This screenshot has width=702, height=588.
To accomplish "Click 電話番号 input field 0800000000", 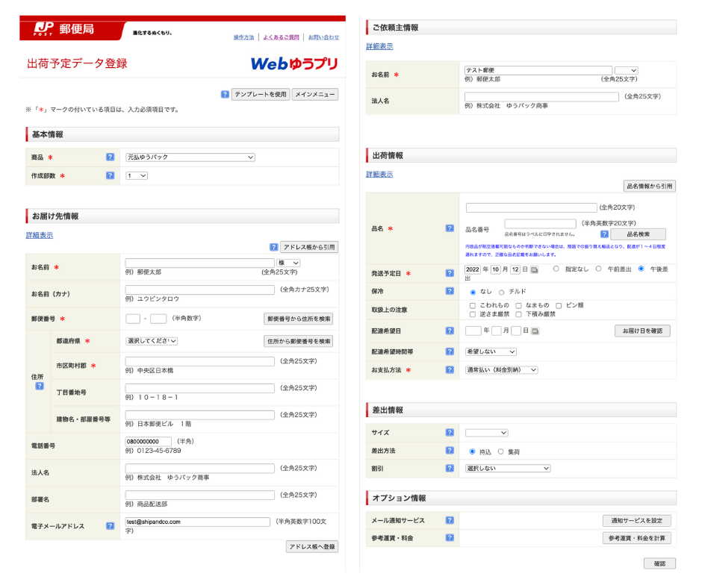I will click(x=148, y=441).
